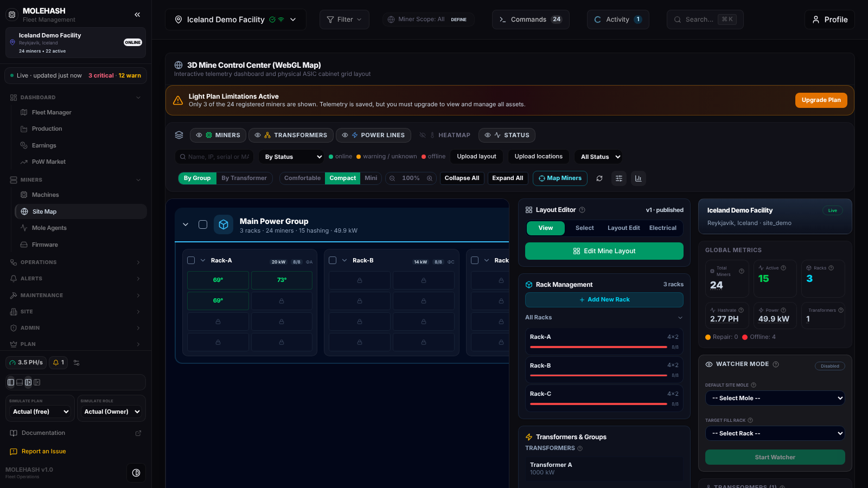This screenshot has width=868, height=488.
Task: Open the map settings sliders icon
Action: (619, 178)
